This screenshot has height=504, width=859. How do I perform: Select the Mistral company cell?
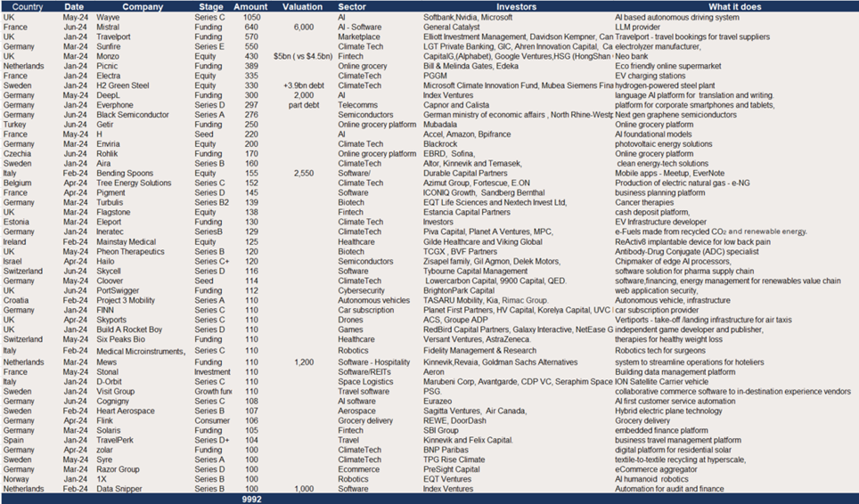(x=108, y=28)
